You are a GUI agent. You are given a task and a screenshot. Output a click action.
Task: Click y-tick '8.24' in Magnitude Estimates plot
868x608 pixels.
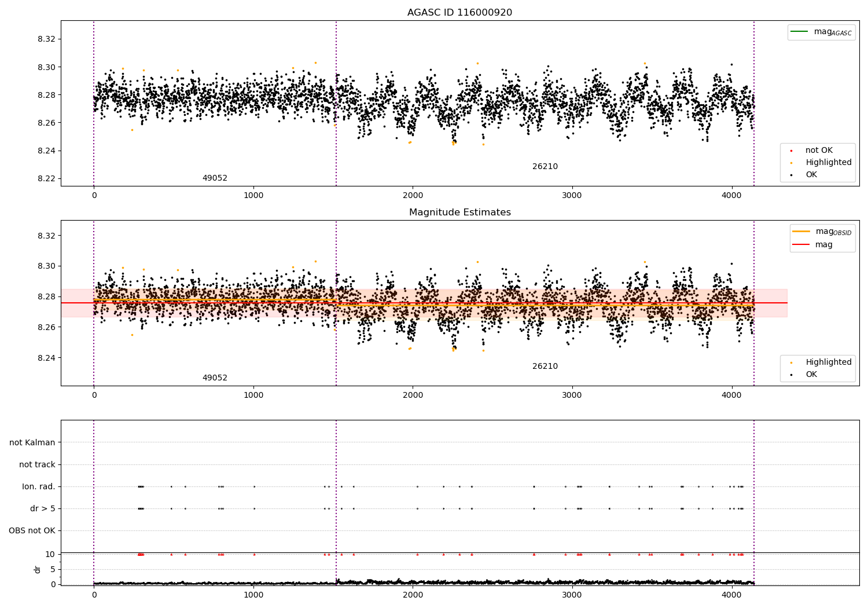coord(46,358)
